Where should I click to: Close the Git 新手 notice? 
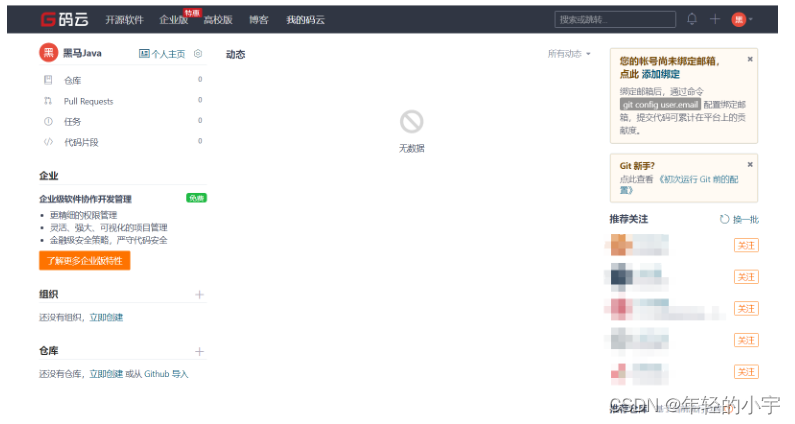(x=750, y=164)
